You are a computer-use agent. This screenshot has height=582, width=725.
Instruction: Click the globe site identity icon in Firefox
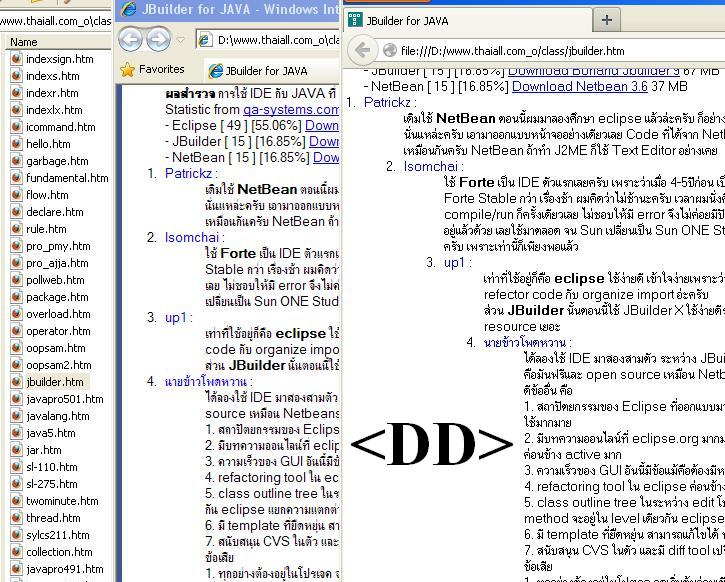click(390, 50)
